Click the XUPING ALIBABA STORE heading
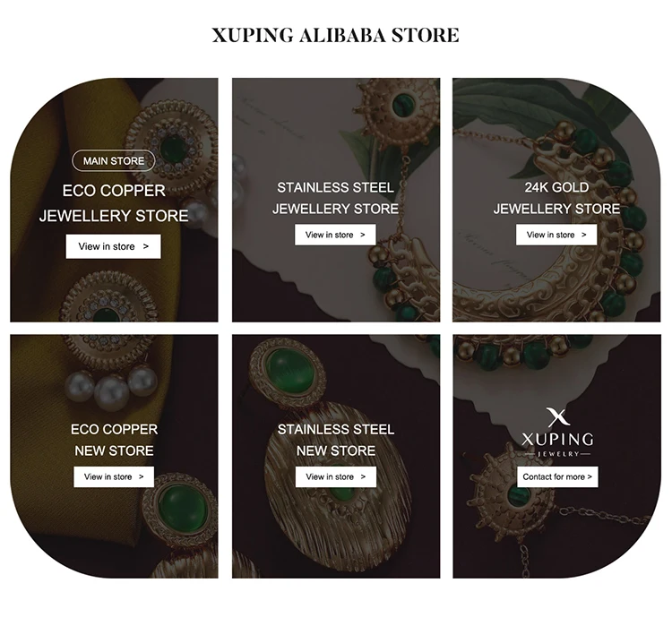The width and height of the screenshot is (672, 626). pyautogui.click(x=335, y=36)
